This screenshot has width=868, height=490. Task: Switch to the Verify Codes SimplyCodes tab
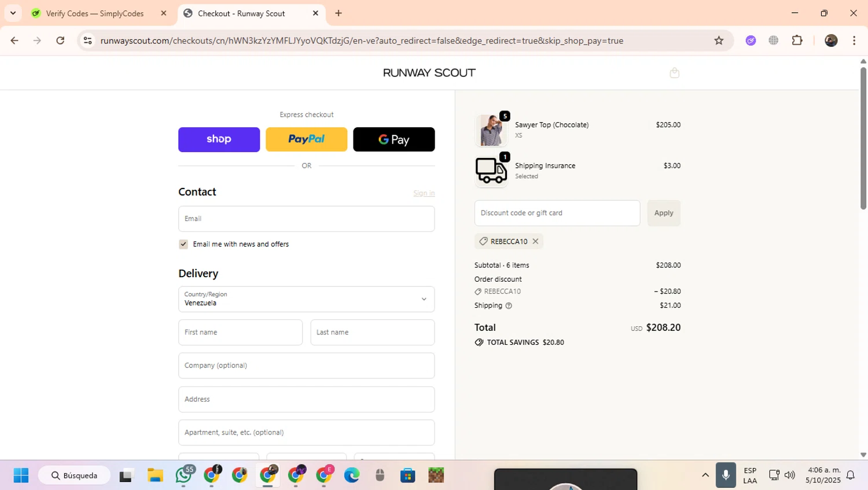[95, 13]
